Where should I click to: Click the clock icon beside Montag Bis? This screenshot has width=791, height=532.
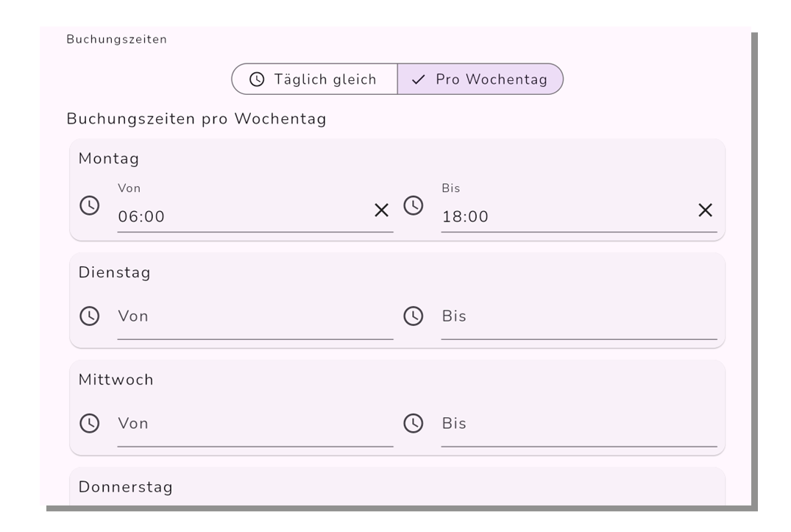pos(414,206)
